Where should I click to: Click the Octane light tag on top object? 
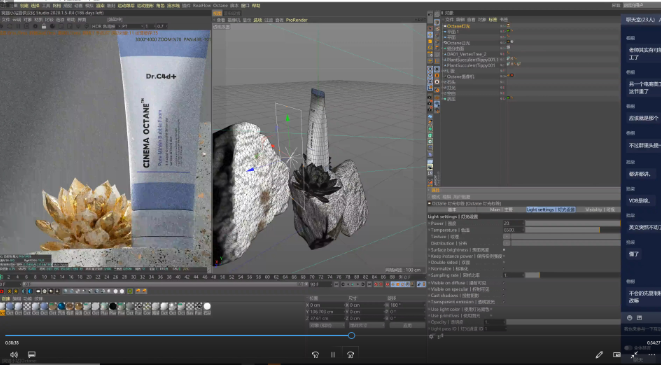coord(509,26)
